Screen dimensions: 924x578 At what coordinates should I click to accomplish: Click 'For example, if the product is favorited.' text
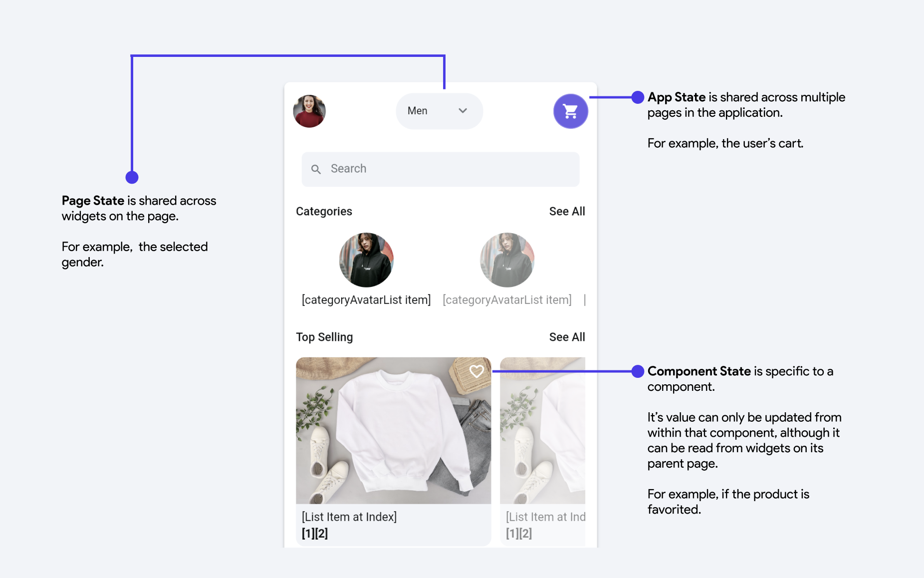coord(728,502)
